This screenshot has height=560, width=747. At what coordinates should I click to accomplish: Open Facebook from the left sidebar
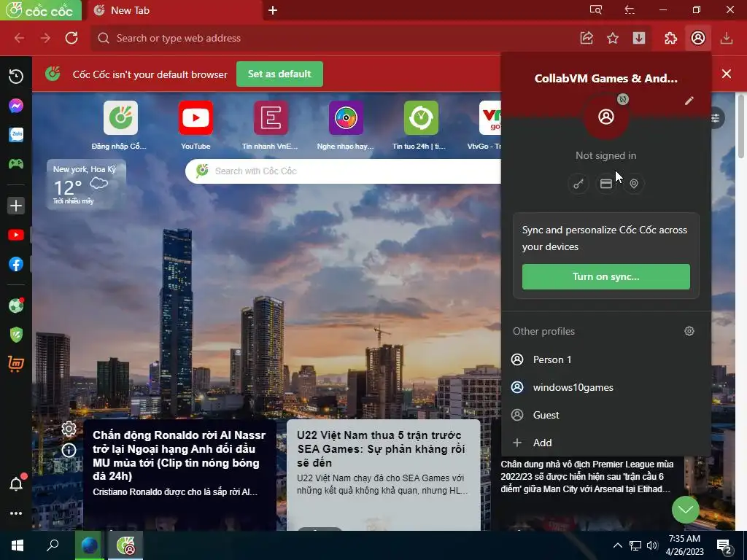tap(16, 264)
